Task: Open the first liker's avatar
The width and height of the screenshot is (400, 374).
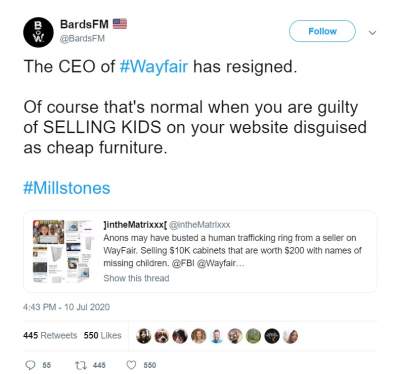Action: pyautogui.click(x=144, y=336)
